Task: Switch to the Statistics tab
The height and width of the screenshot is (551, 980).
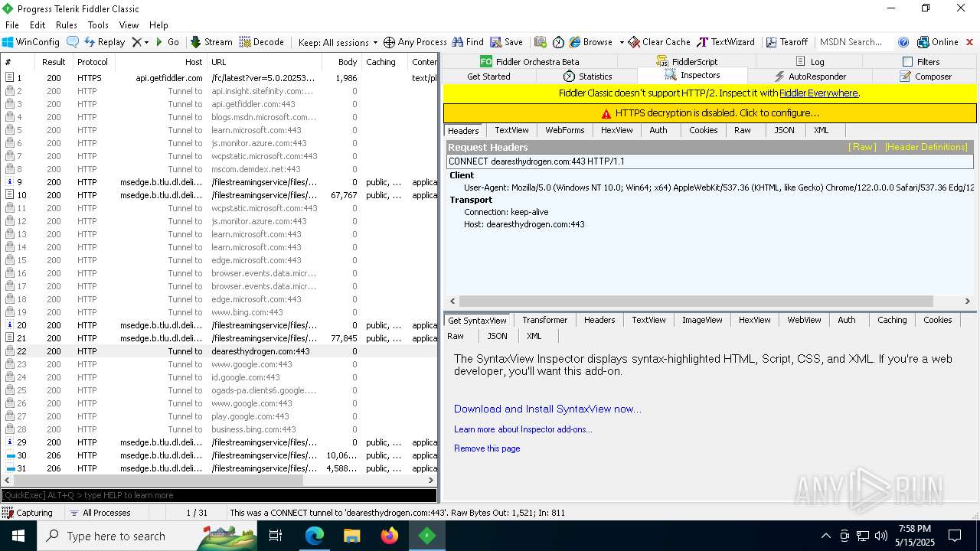Action: 587,77
